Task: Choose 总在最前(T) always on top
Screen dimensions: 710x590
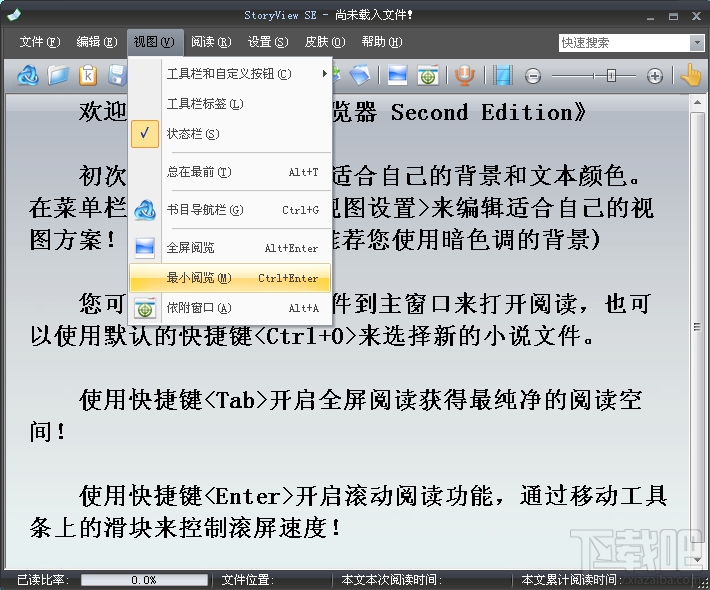Action: click(x=230, y=172)
